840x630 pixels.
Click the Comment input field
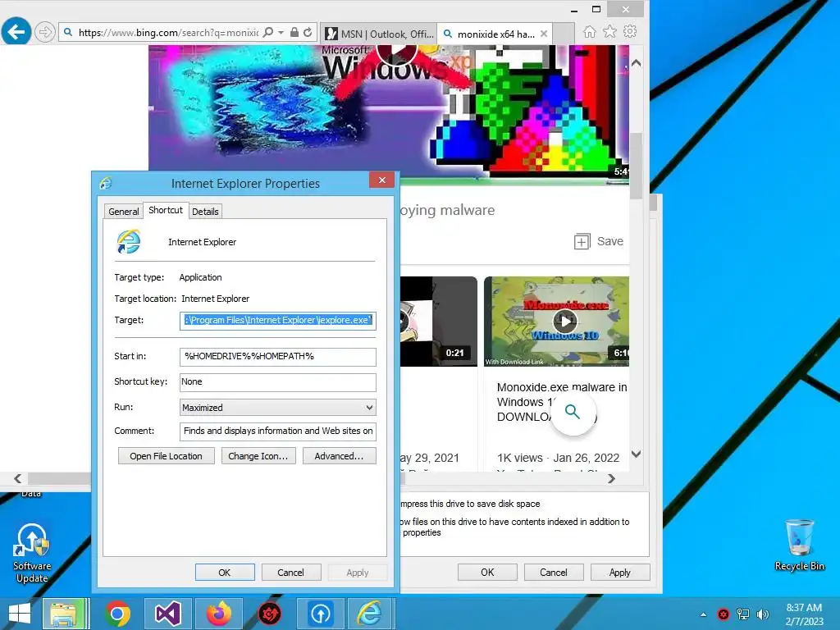click(x=277, y=431)
